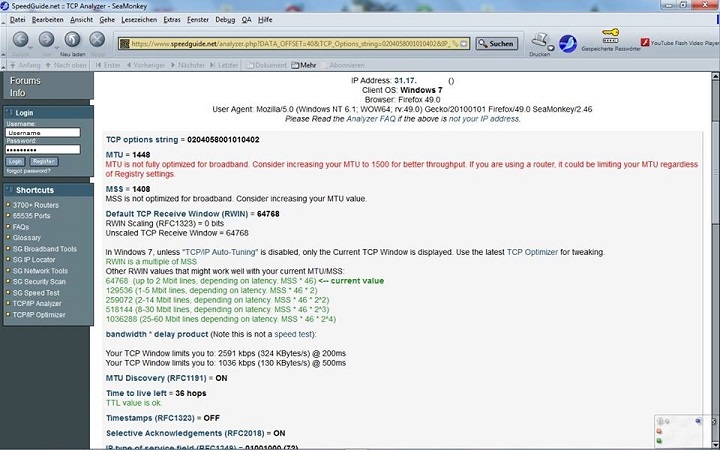Click the Register button
The height and width of the screenshot is (450, 720).
click(x=44, y=162)
